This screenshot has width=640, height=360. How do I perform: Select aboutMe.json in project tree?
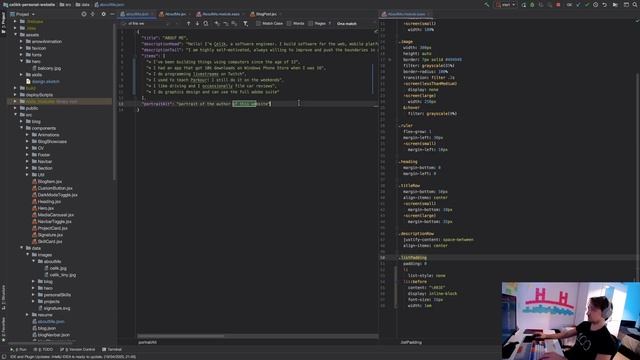coord(48,322)
